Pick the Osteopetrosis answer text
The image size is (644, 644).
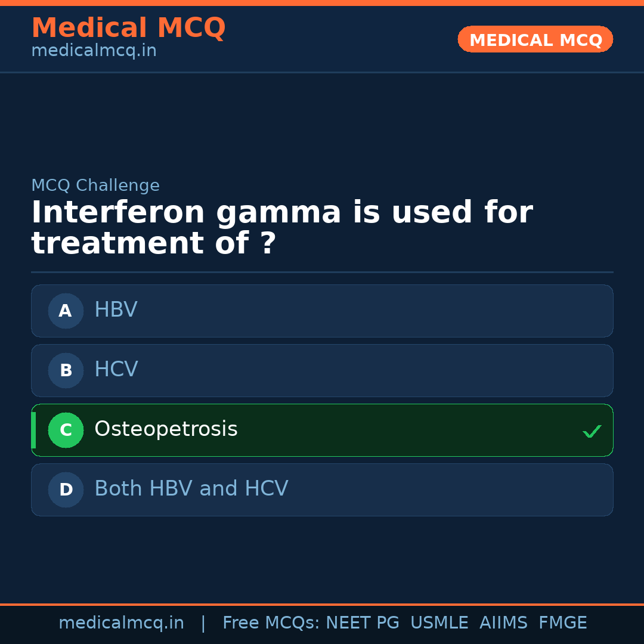coord(166,429)
